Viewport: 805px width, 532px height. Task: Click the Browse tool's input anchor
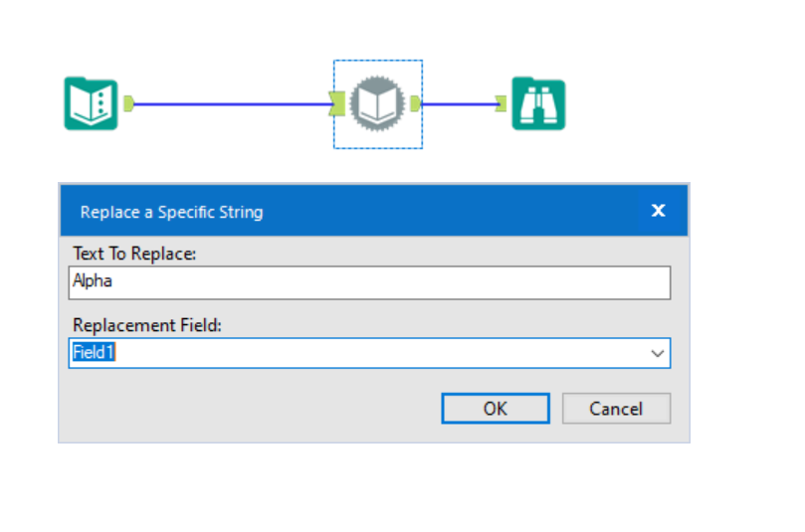(x=501, y=102)
